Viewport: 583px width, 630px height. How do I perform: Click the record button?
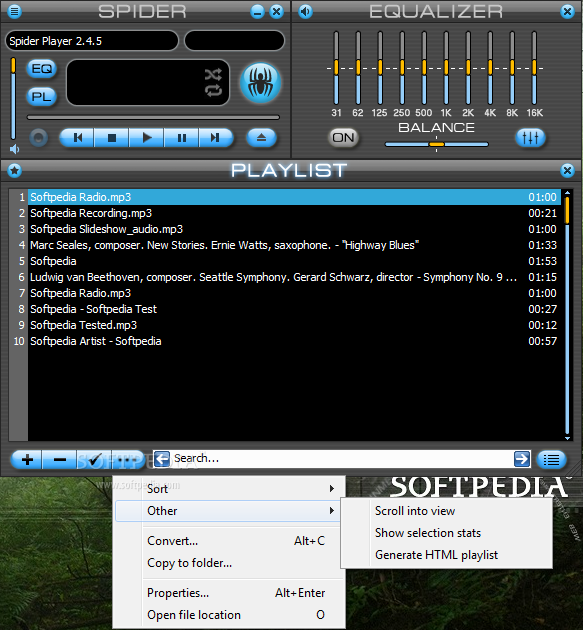(39, 138)
